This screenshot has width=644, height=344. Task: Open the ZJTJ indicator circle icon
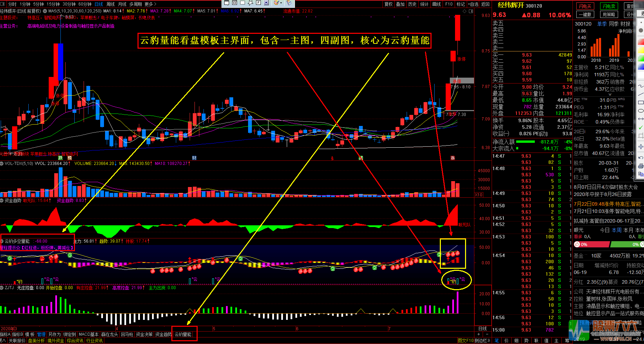(x=2, y=288)
